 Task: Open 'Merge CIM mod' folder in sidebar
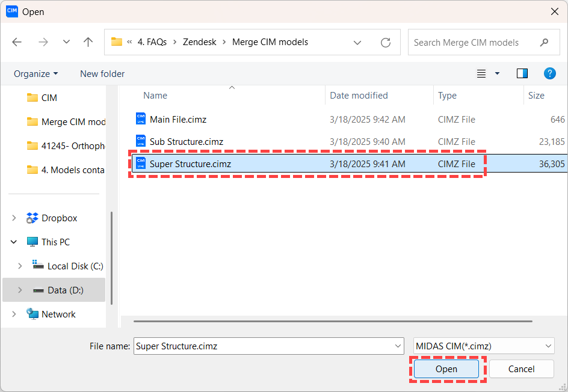pos(66,122)
